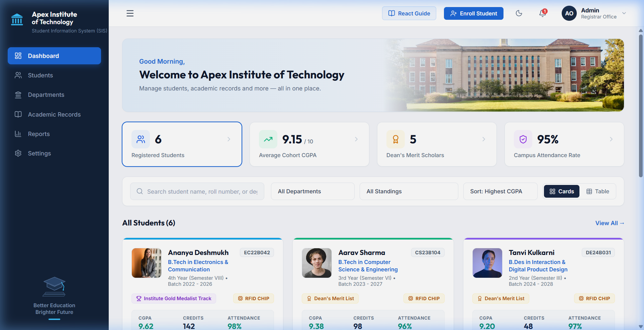Screen dimensions: 644x330
Task: Click the graduation cap footer icon
Action: coord(54,287)
